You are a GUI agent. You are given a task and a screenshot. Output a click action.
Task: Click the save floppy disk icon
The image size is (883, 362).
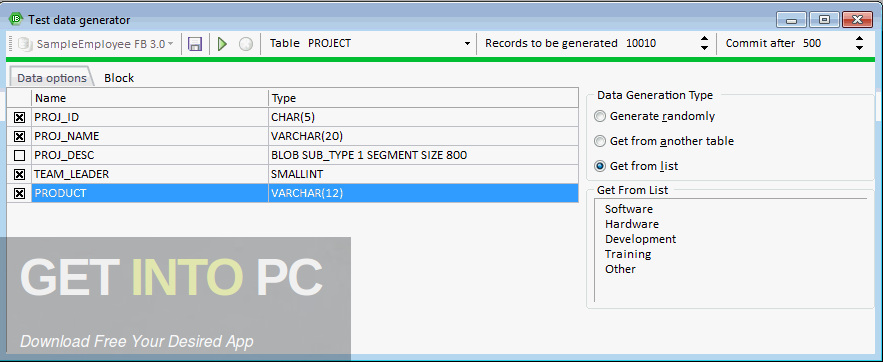pos(195,44)
